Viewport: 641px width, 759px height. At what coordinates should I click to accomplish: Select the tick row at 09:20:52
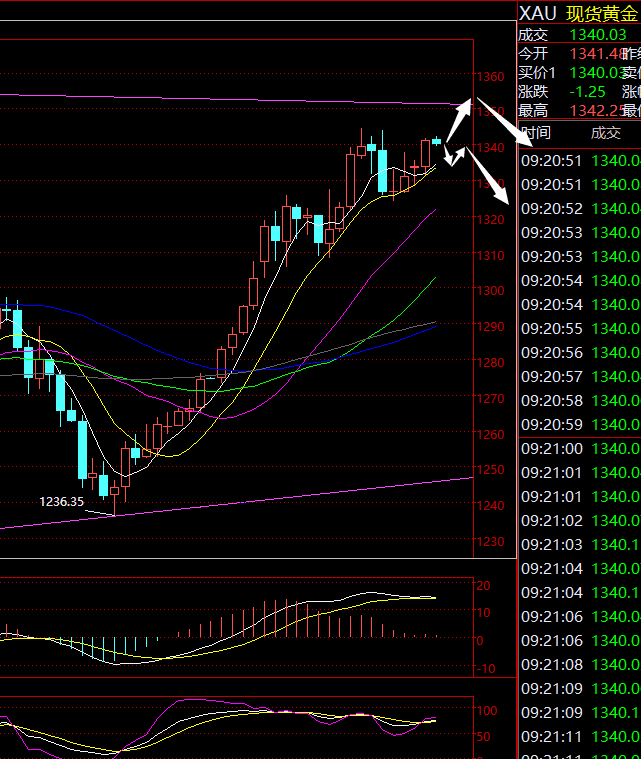[580, 209]
